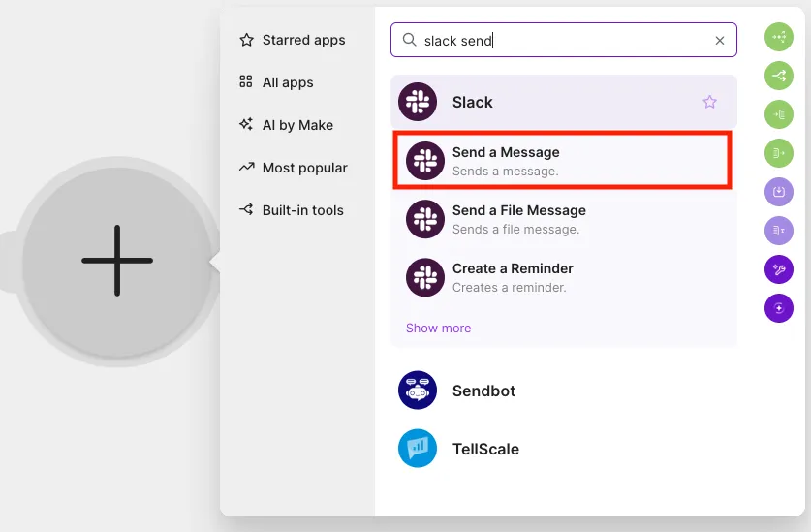Click the dark purple wrench tools icon

click(778, 269)
